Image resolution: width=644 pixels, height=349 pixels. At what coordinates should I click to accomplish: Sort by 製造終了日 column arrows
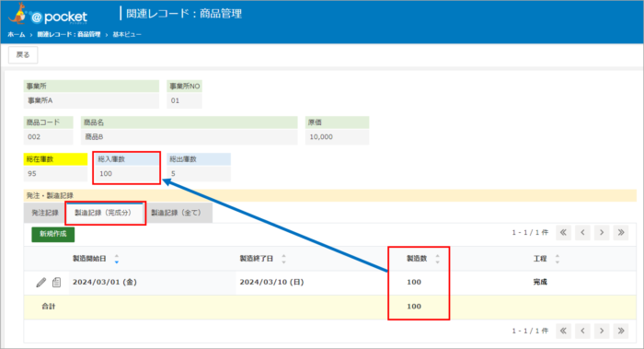pos(283,259)
